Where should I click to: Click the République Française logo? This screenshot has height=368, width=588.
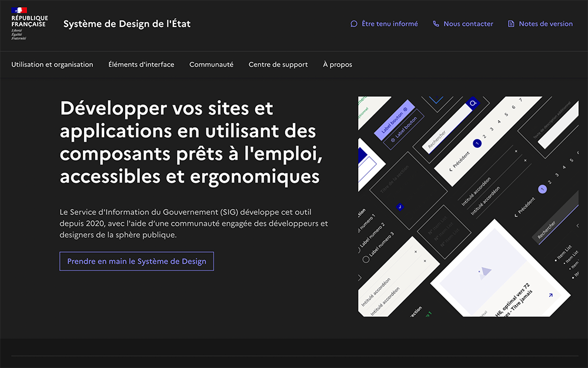(29, 24)
